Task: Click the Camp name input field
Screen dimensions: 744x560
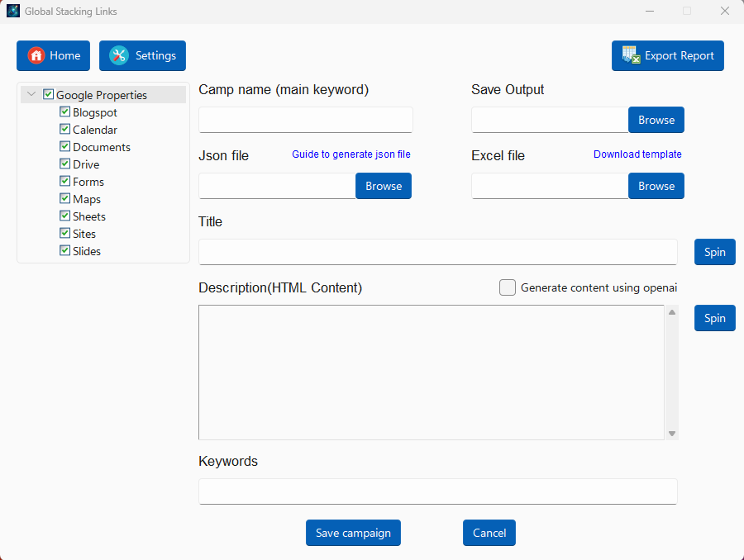Action: [x=306, y=120]
